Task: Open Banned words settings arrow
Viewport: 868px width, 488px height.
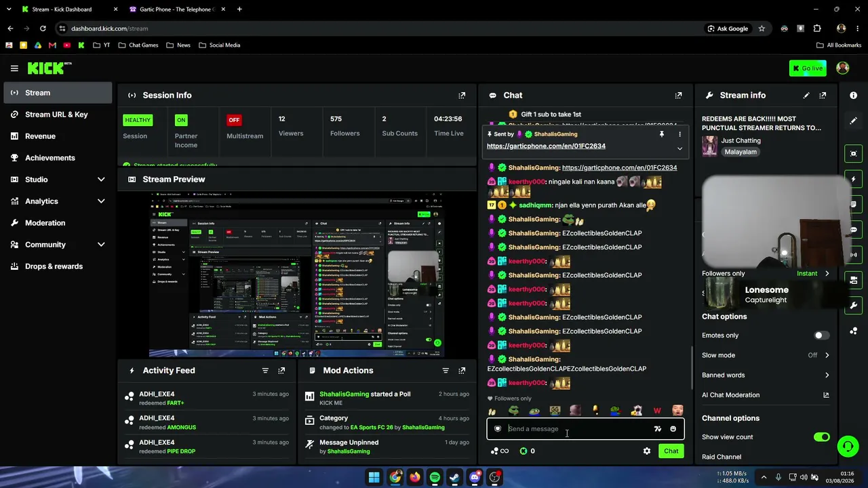Action: coord(827,375)
